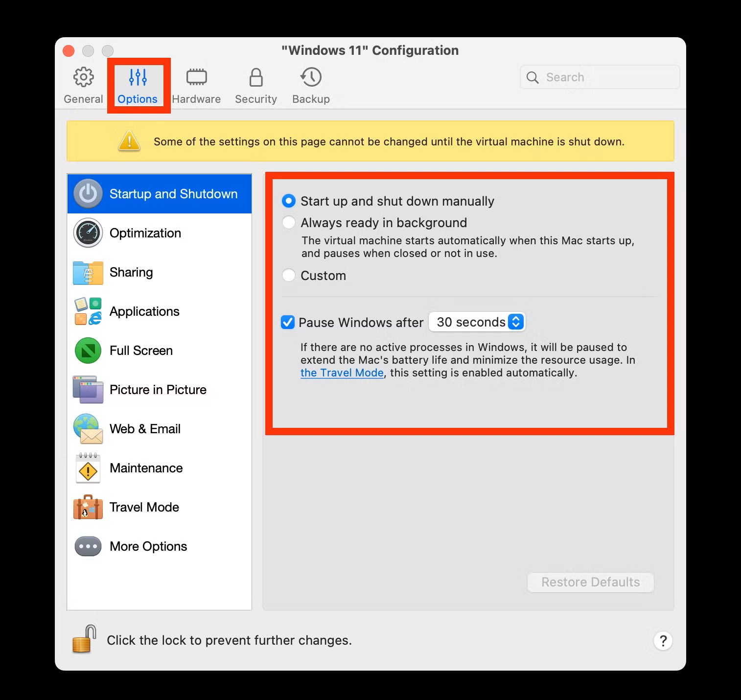Screen dimensions: 741x700
Task: Click the Backup icon
Action: tap(310, 84)
